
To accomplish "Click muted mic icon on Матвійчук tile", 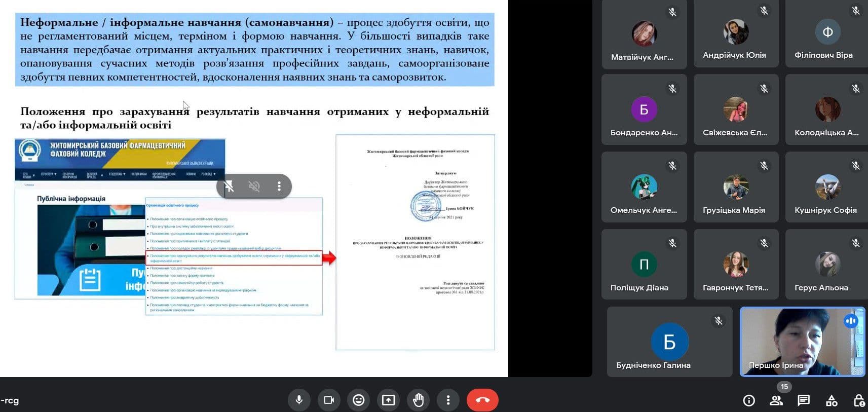I will [x=672, y=12].
